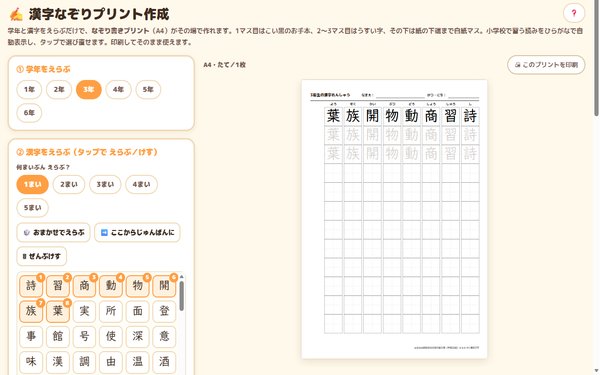The image size is (600, 375).
Task: Deselect kanji 開 tile numbered 6
Action: [164, 285]
